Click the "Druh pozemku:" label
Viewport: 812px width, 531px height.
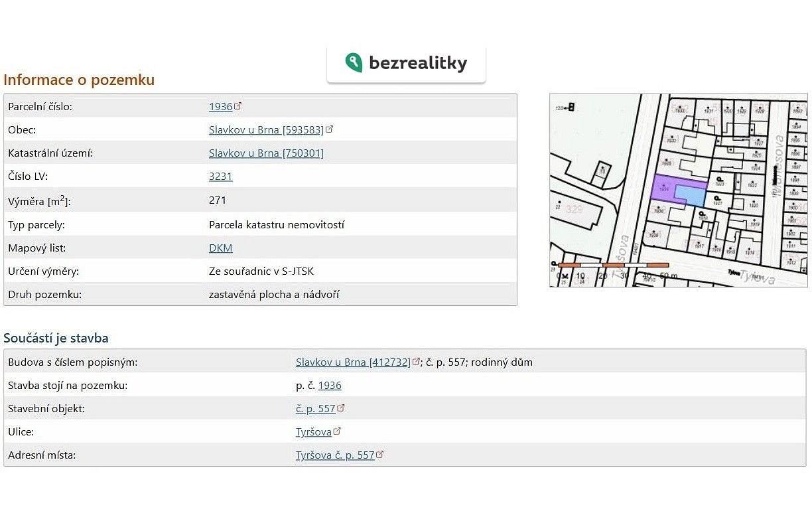pos(44,295)
